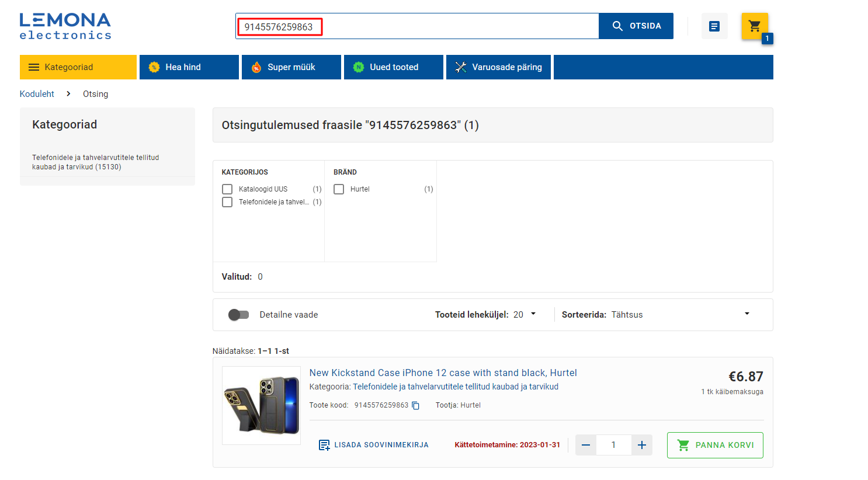Select sidebar category Telefonidele ja tahvelarvutitele (15130)
The image size is (868, 480).
tap(96, 162)
